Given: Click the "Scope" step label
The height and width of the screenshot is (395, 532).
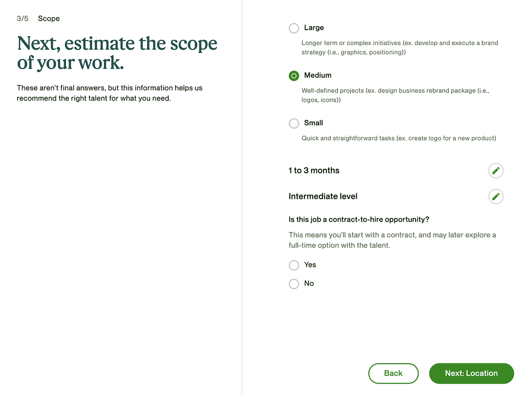Looking at the screenshot, I should [x=49, y=19].
